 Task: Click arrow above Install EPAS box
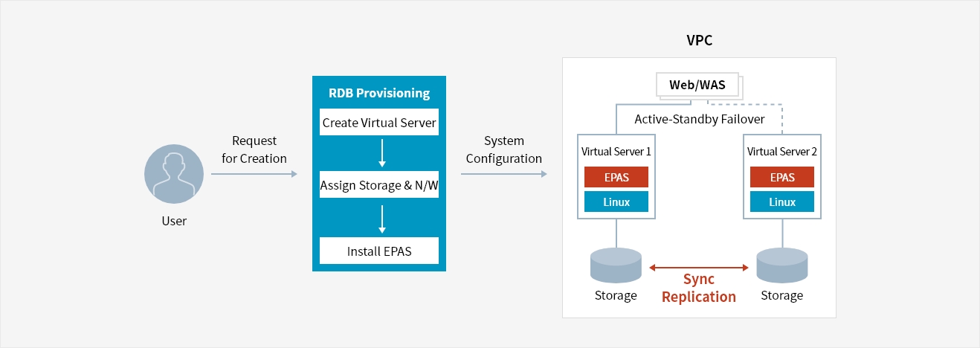click(381, 218)
